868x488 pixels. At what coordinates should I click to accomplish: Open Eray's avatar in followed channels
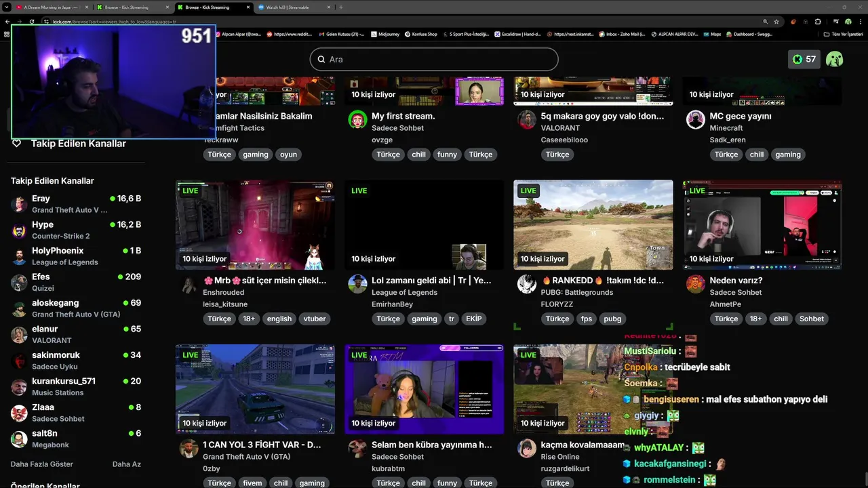(20, 204)
